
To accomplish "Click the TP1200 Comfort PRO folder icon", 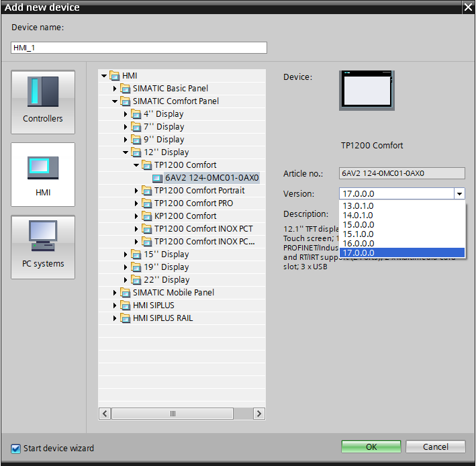I will tap(146, 203).
